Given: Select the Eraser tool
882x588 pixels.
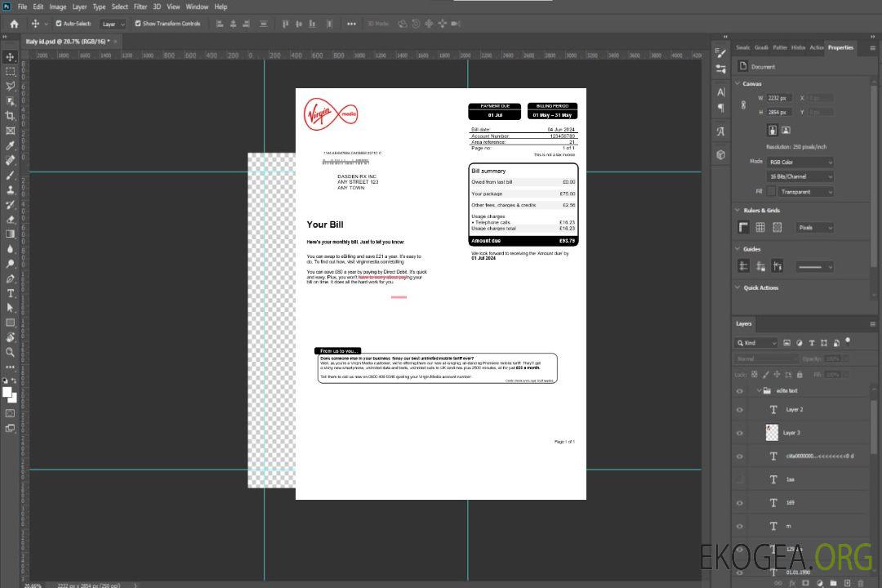Looking at the screenshot, I should [10, 220].
